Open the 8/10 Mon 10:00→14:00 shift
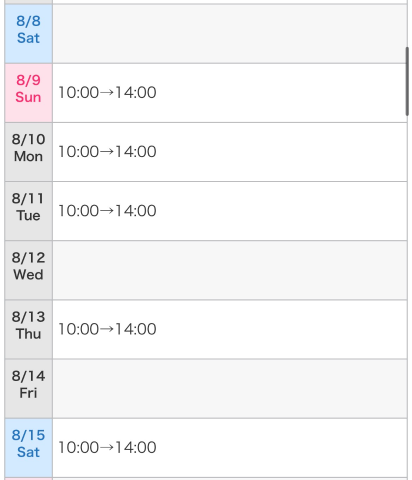The width and height of the screenshot is (412, 480). (107, 152)
